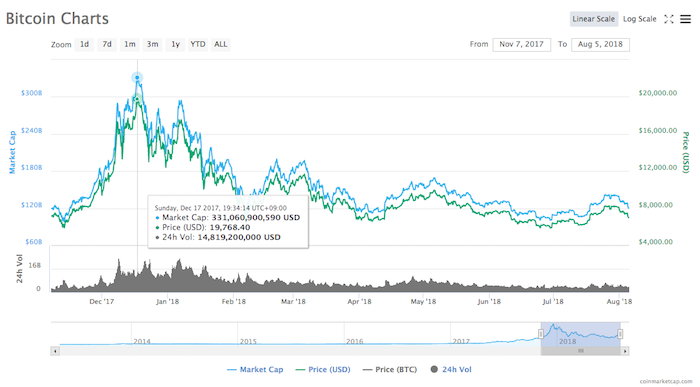The width and height of the screenshot is (700, 387).
Task: Click the 2014 label in navigator
Action: [142, 341]
